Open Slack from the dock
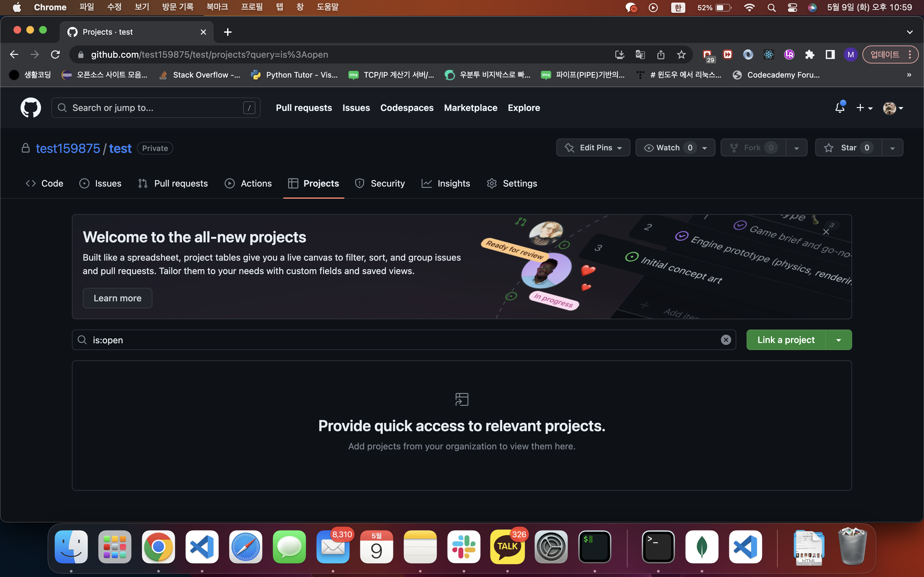 coord(464,547)
